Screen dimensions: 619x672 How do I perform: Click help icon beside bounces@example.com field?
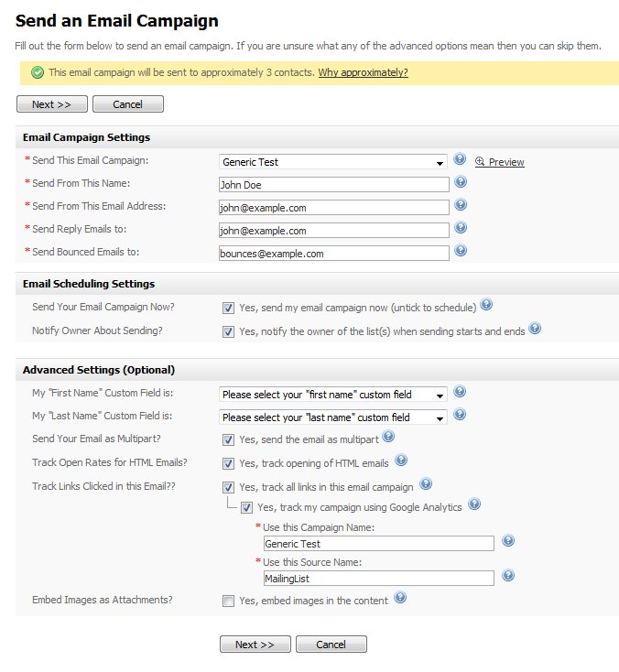tap(461, 250)
